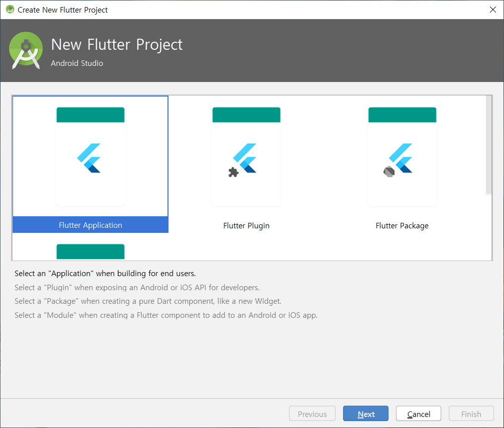This screenshot has width=504, height=428.
Task: Click the New Flutter Project heading
Action: tap(117, 44)
